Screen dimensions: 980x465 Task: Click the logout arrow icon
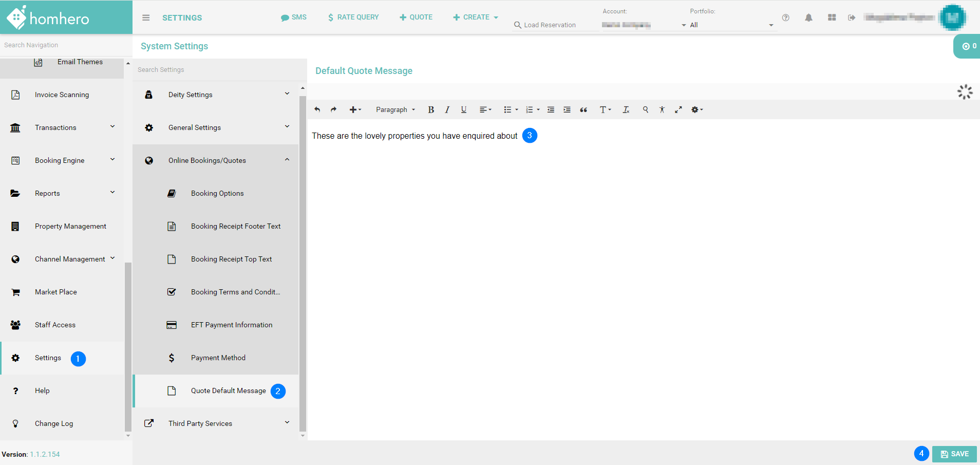coord(852,18)
